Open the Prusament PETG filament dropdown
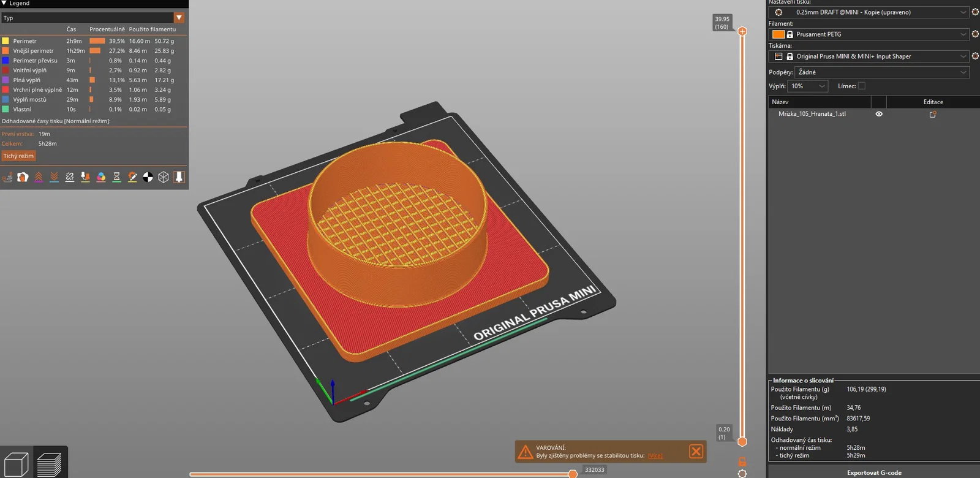Viewport: 980px width, 478px height. 869,34
